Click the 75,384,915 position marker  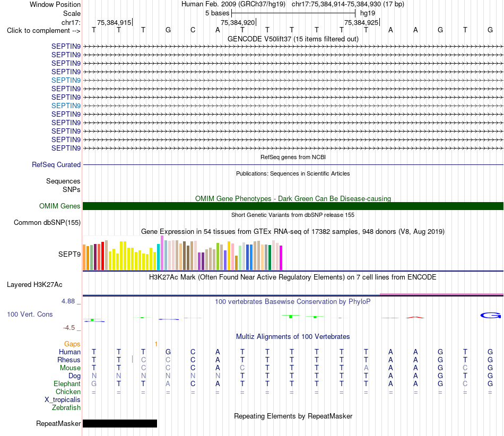point(115,22)
